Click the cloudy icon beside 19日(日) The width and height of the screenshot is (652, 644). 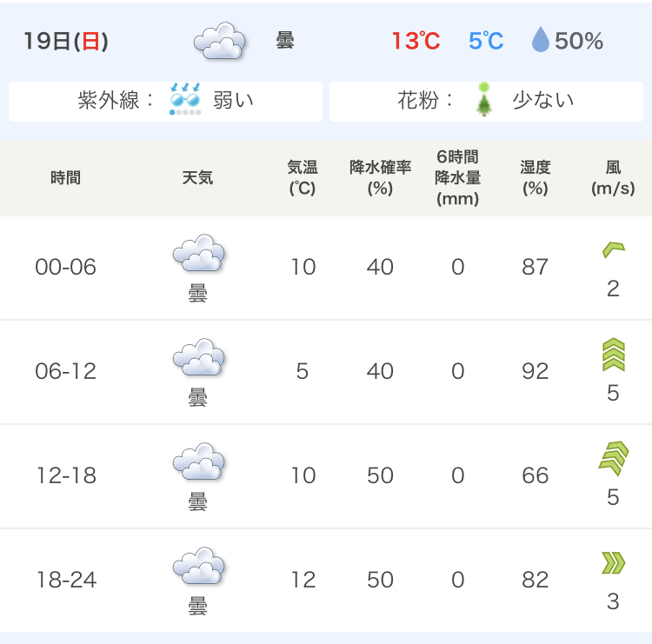(x=220, y=41)
